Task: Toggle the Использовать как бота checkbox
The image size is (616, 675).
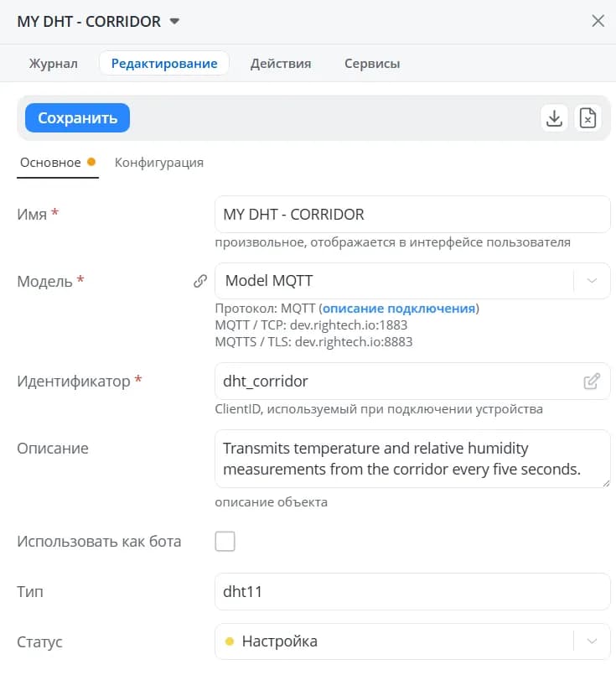Action: click(225, 541)
